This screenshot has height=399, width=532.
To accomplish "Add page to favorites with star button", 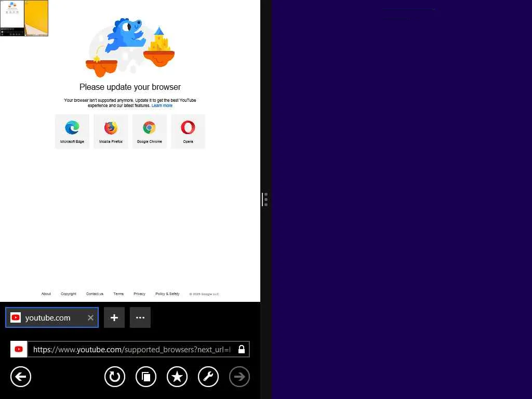I will [x=177, y=377].
